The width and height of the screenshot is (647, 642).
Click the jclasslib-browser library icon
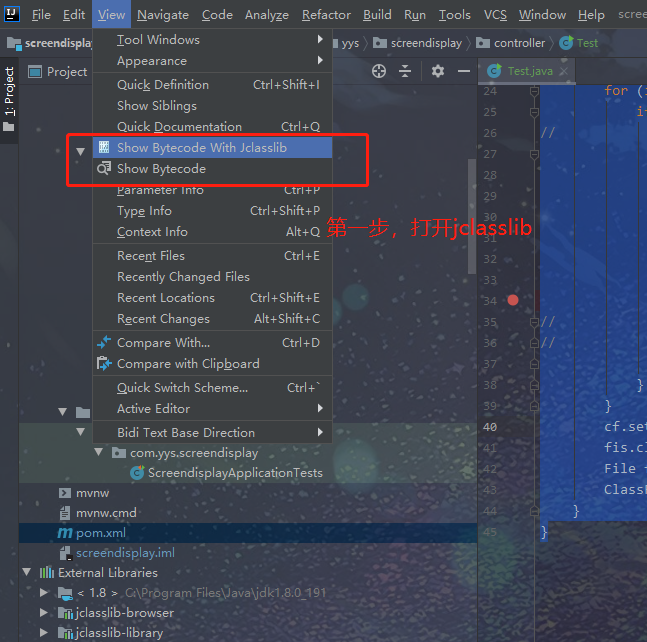(x=65, y=613)
